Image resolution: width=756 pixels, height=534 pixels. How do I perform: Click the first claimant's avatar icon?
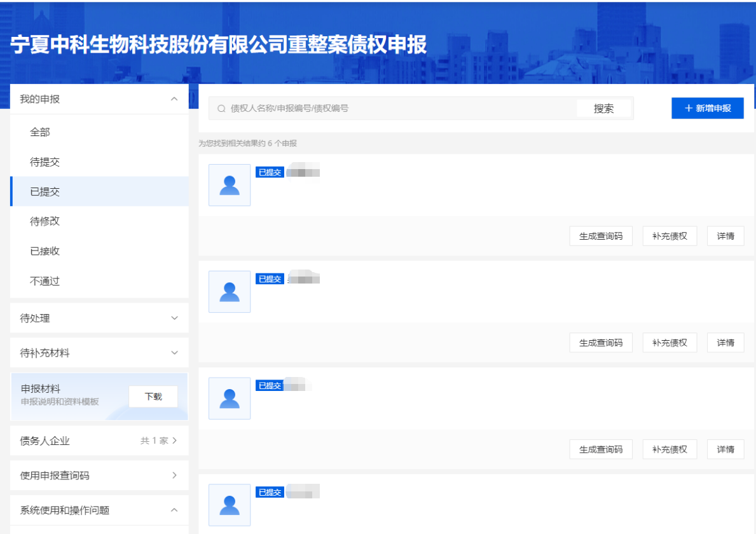click(230, 185)
